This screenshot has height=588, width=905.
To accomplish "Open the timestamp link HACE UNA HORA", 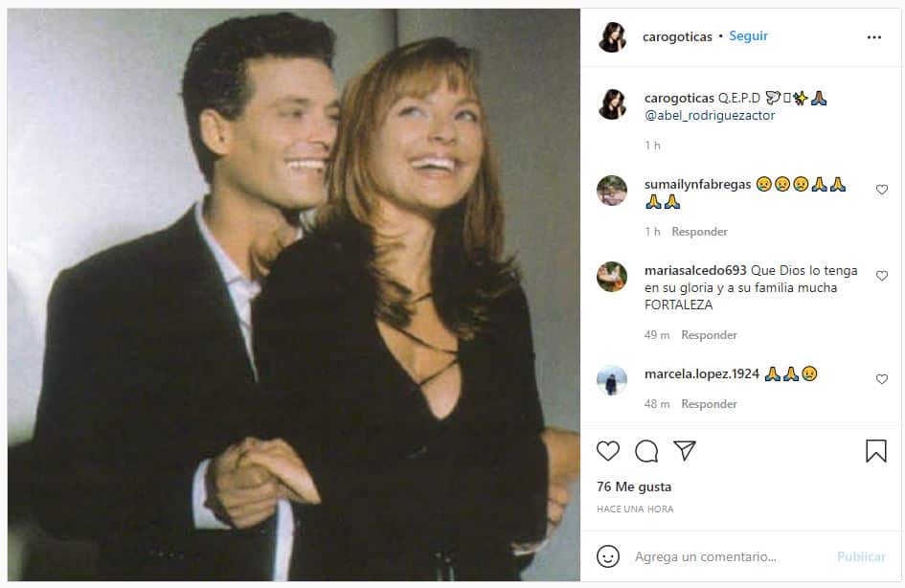I will (x=636, y=509).
